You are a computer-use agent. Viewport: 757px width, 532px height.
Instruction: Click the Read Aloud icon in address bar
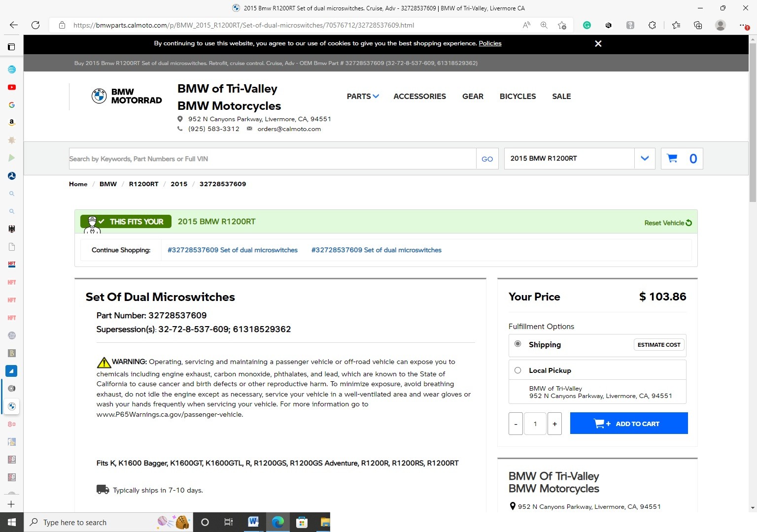coord(526,25)
